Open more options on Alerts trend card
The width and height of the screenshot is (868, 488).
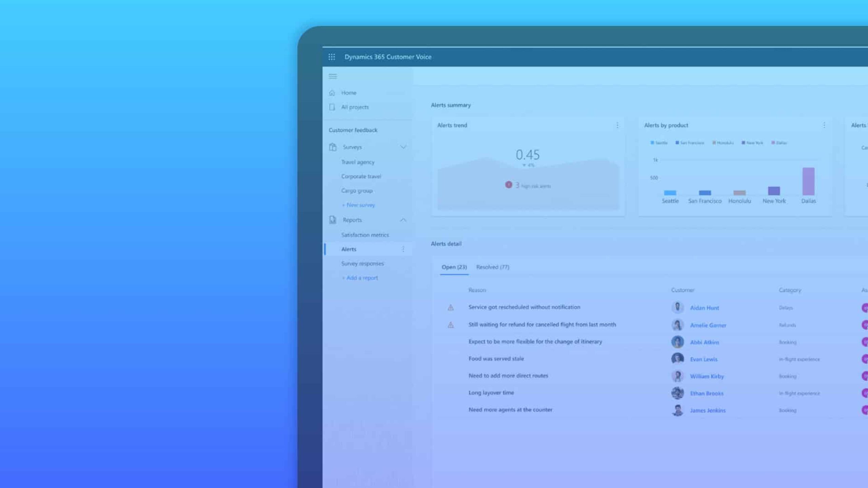click(617, 125)
